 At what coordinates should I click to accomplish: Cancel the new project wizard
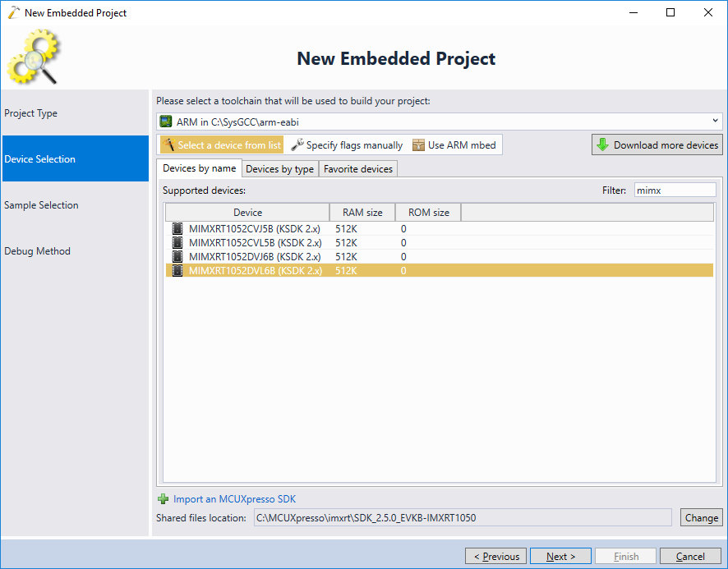(690, 556)
